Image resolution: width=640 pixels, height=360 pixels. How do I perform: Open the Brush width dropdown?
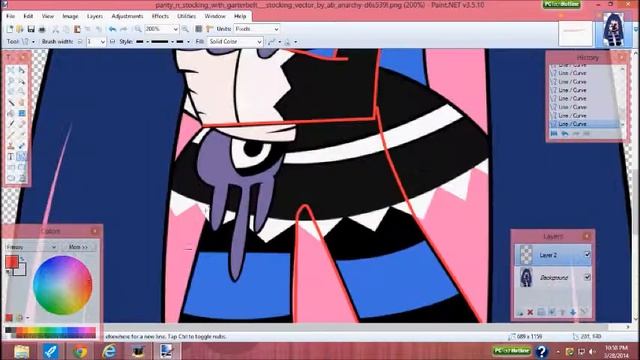coord(102,42)
